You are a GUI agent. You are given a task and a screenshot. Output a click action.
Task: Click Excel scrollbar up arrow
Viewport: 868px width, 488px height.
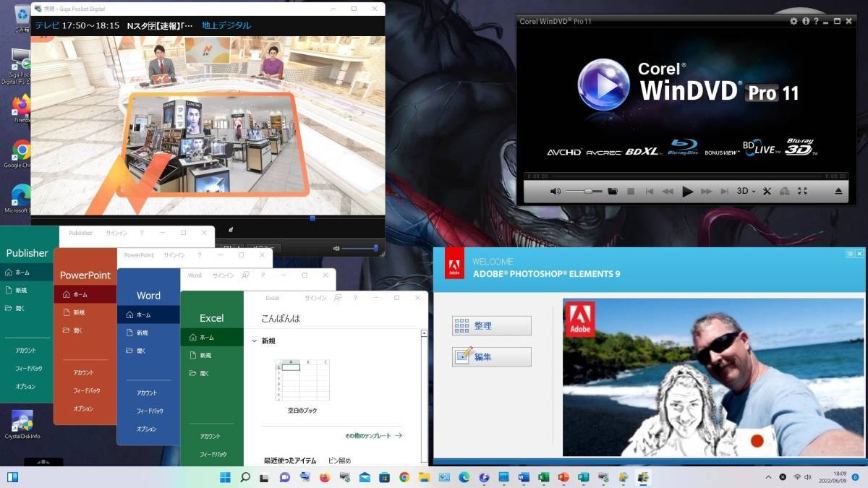click(x=424, y=334)
